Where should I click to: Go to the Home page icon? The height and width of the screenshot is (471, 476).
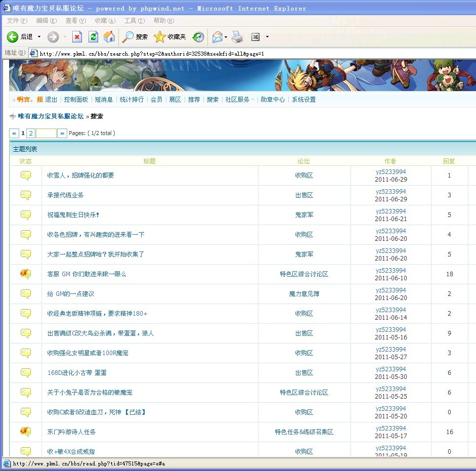(109, 37)
